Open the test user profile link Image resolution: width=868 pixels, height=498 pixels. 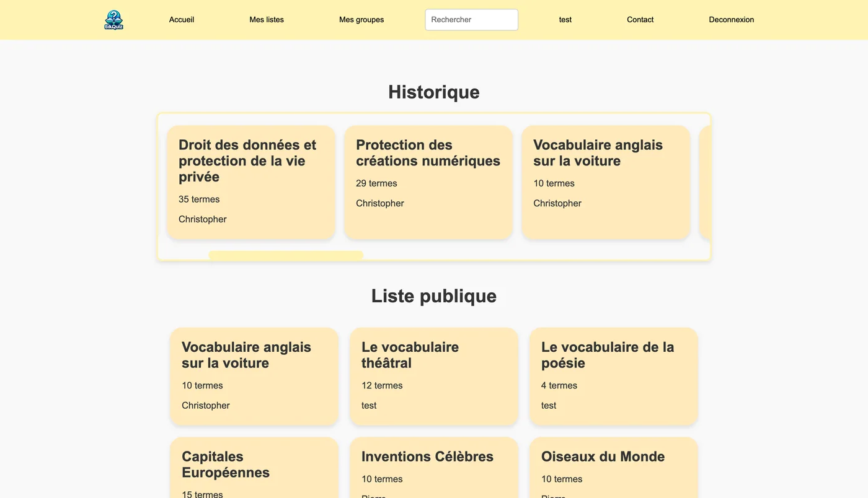tap(565, 20)
